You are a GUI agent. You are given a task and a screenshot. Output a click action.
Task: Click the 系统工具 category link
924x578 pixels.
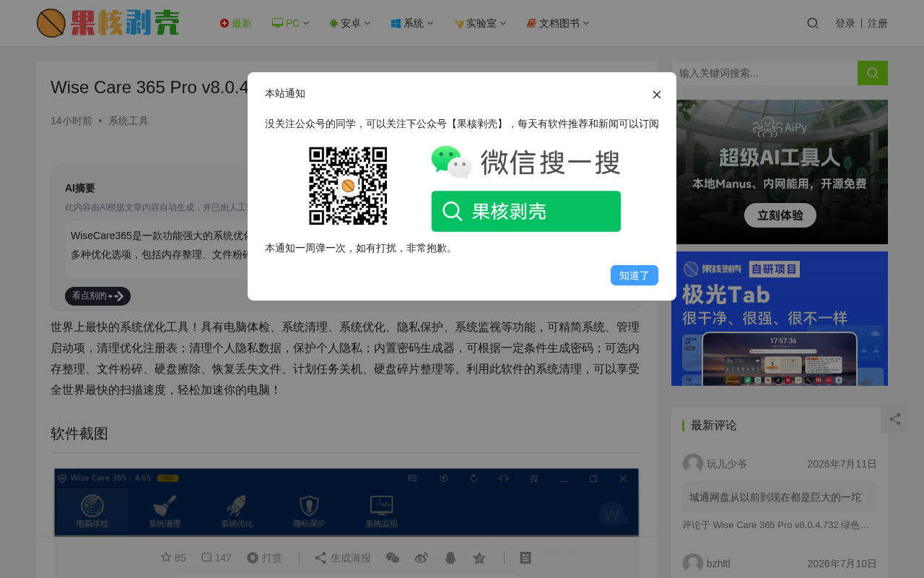[x=128, y=121]
